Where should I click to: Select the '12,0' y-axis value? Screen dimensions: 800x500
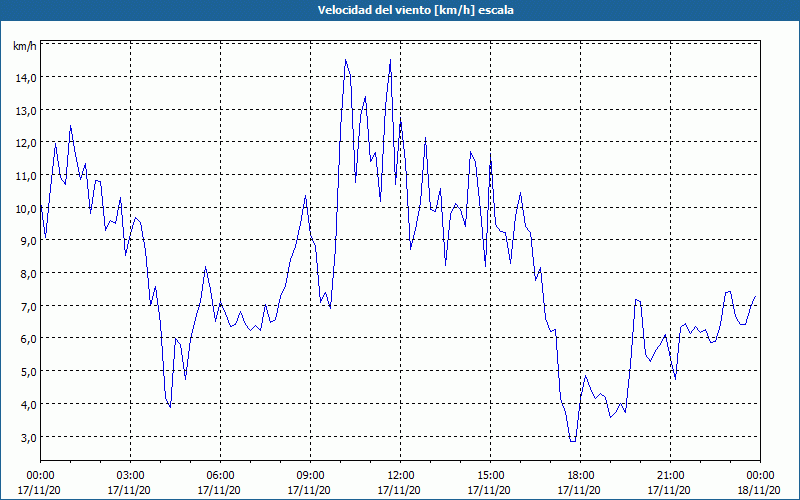pyautogui.click(x=26, y=143)
